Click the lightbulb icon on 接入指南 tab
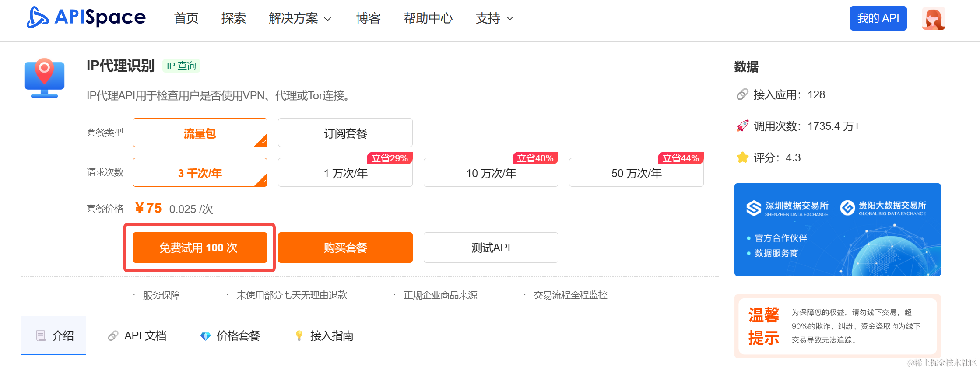This screenshot has width=980, height=370. [299, 335]
